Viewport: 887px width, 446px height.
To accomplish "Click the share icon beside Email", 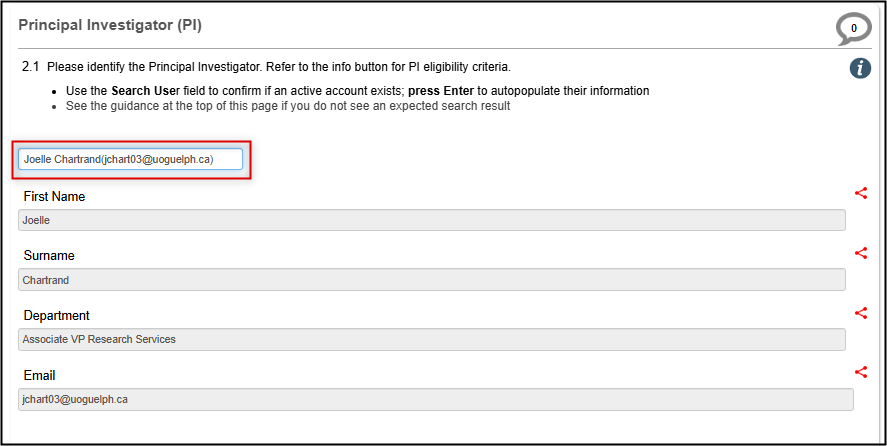I will 861,372.
